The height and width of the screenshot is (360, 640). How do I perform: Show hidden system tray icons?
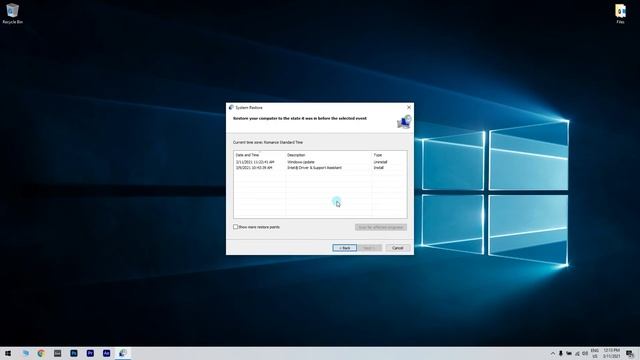tap(553, 353)
